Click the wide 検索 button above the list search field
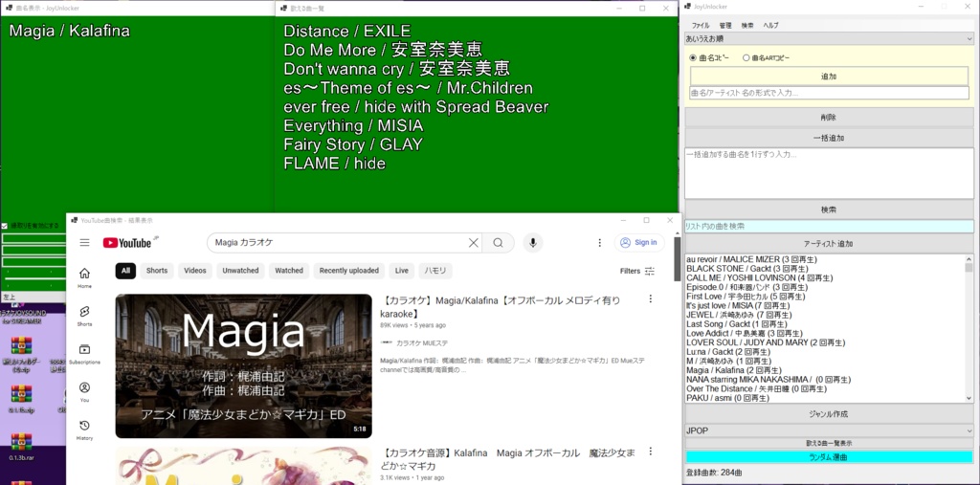The height and width of the screenshot is (485, 980). click(829, 209)
